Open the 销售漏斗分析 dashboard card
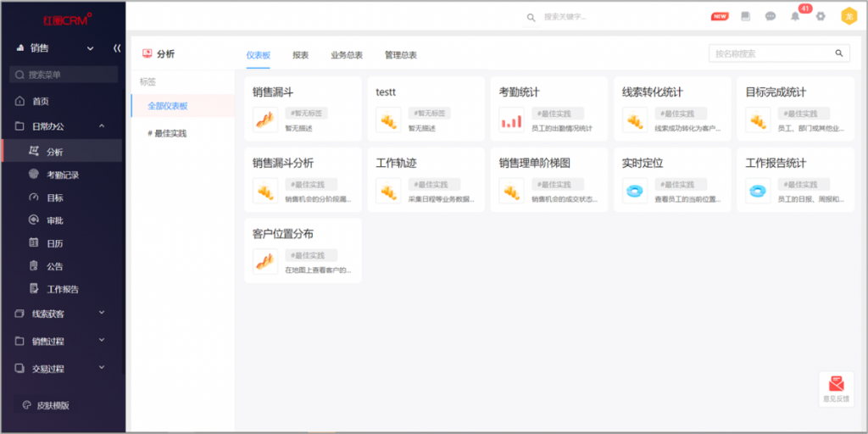 [303, 180]
